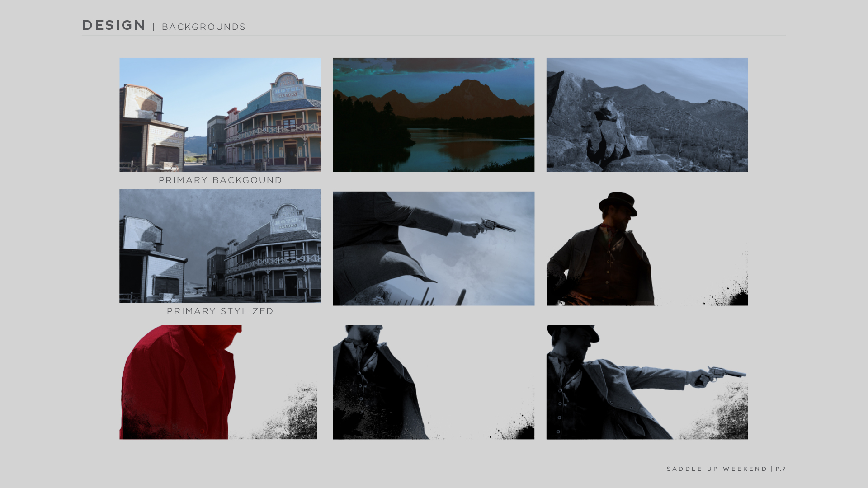
Task: Select the teal mountain lake sunset image
Action: (434, 115)
